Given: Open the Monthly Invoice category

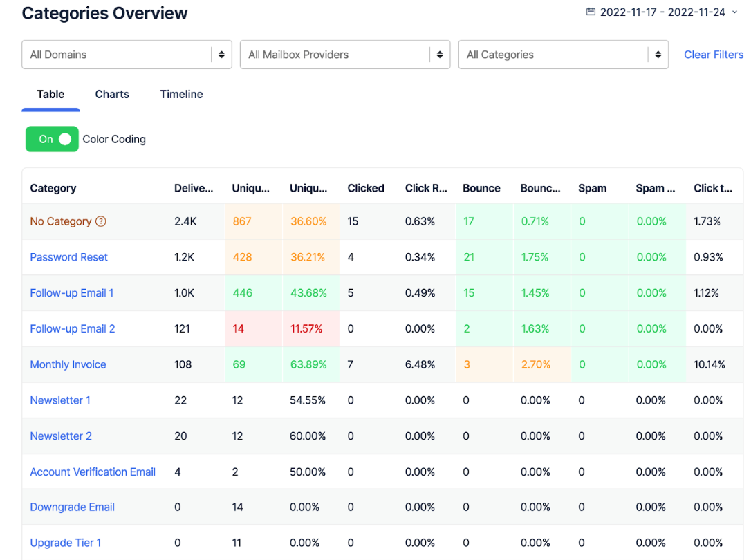Looking at the screenshot, I should pos(68,364).
